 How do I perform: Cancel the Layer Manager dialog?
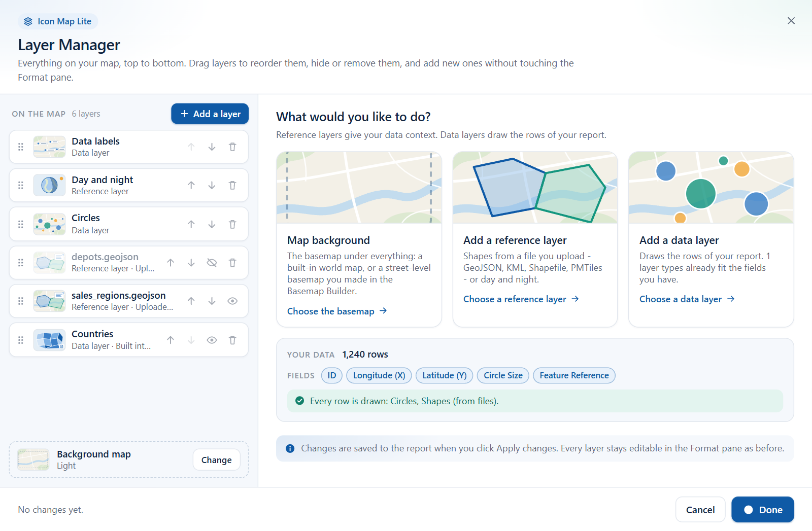(x=700, y=510)
